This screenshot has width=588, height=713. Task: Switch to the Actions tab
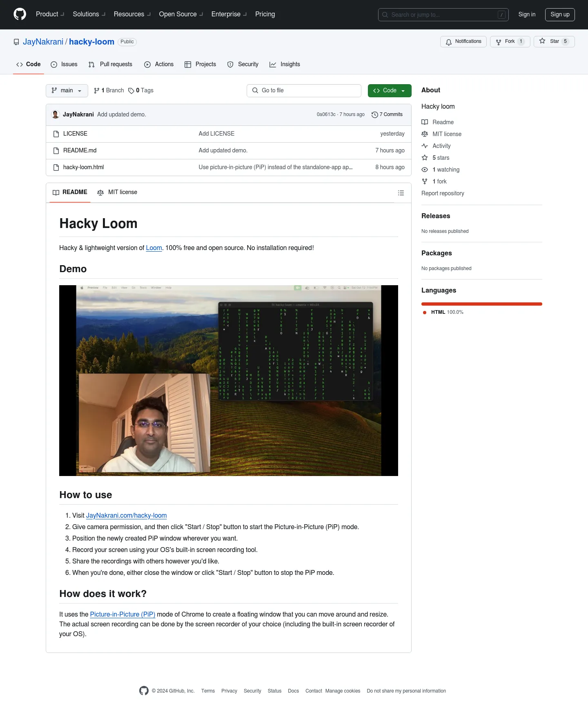tap(159, 65)
